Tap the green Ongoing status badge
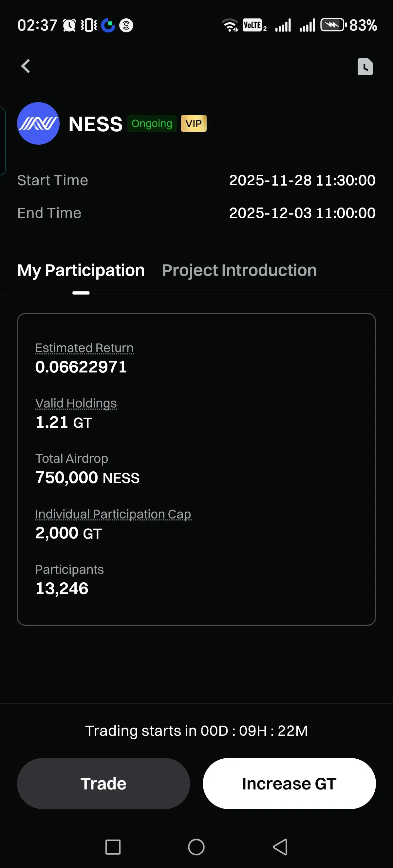This screenshot has height=868, width=393. (152, 123)
